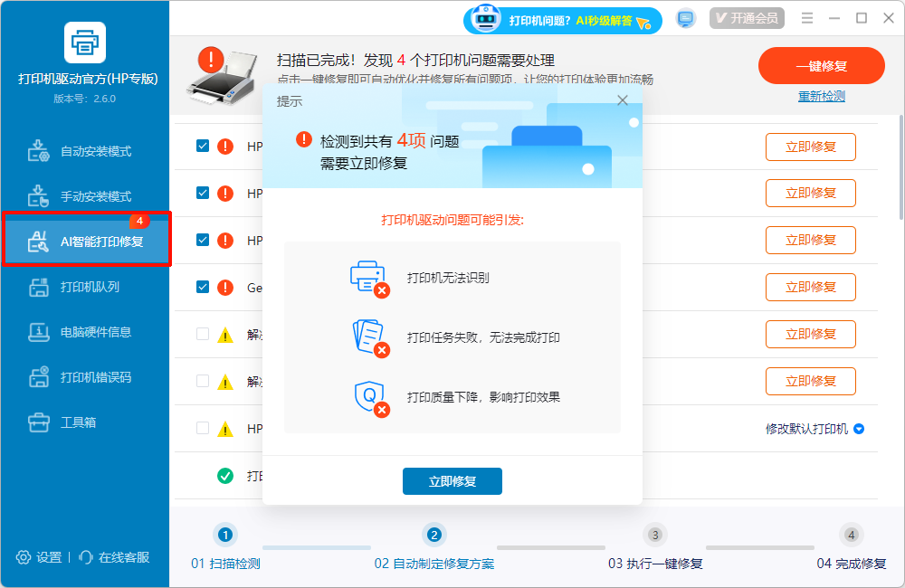
Task: Uncheck the first HP printer issue checkbox
Action: pyautogui.click(x=202, y=146)
